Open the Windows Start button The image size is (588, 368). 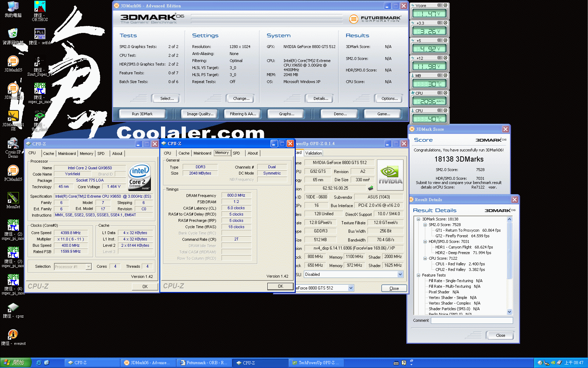16,363
